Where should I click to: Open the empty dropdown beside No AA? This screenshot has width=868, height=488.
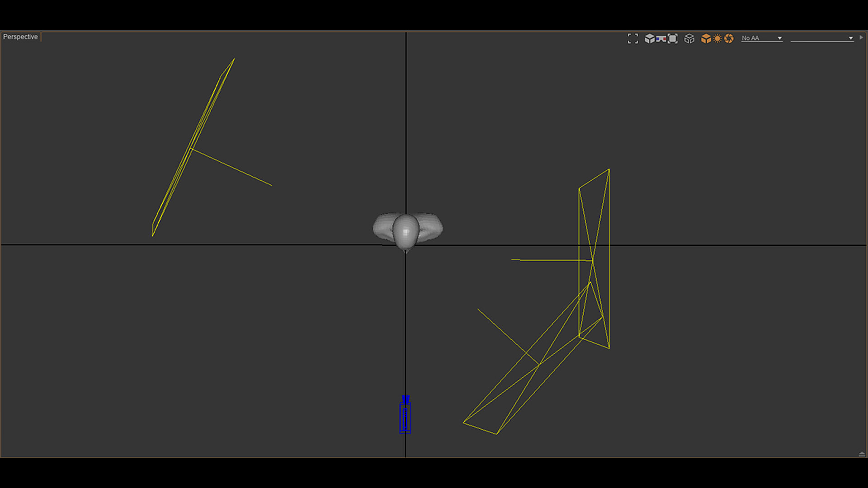(x=822, y=38)
